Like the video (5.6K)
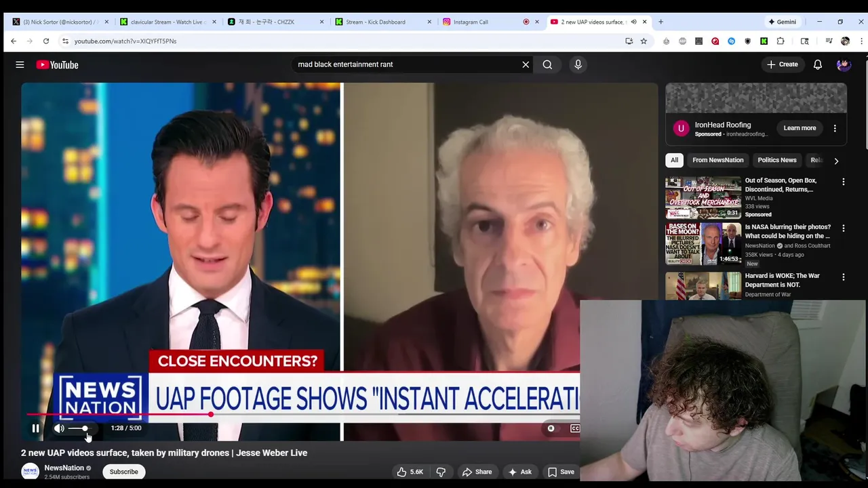 (x=410, y=472)
